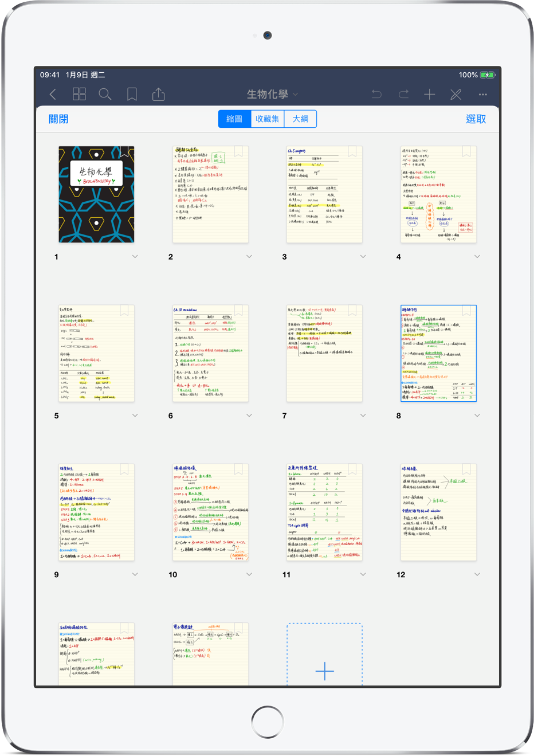Image resolution: width=534 pixels, height=756 pixels.
Task: Expand the page 4 options chevron
Action: pos(477,257)
